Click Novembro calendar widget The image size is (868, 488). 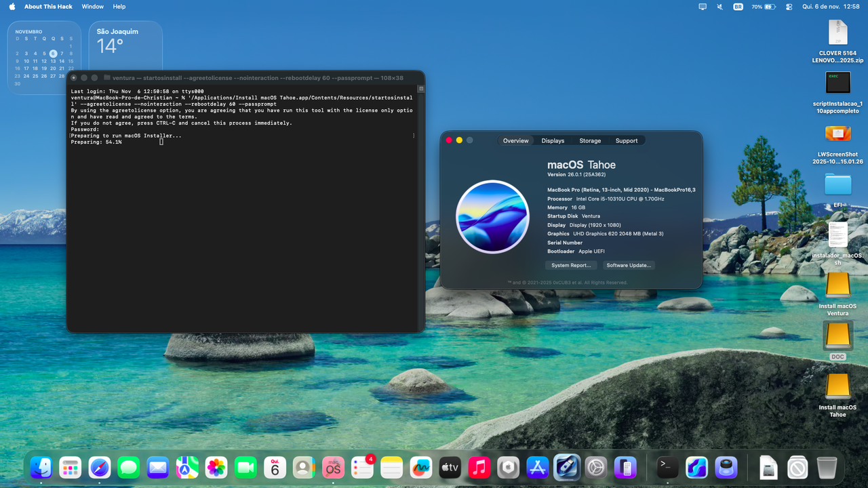pyautogui.click(x=45, y=58)
